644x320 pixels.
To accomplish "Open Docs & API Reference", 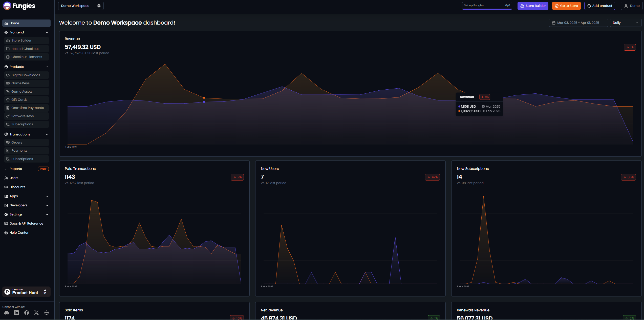I will pos(27,224).
